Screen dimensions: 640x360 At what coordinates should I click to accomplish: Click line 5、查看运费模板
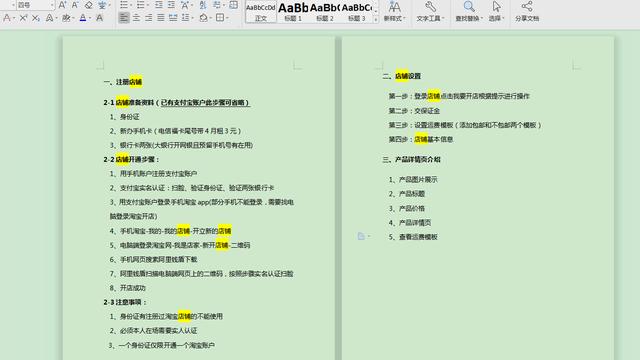[x=413, y=237]
